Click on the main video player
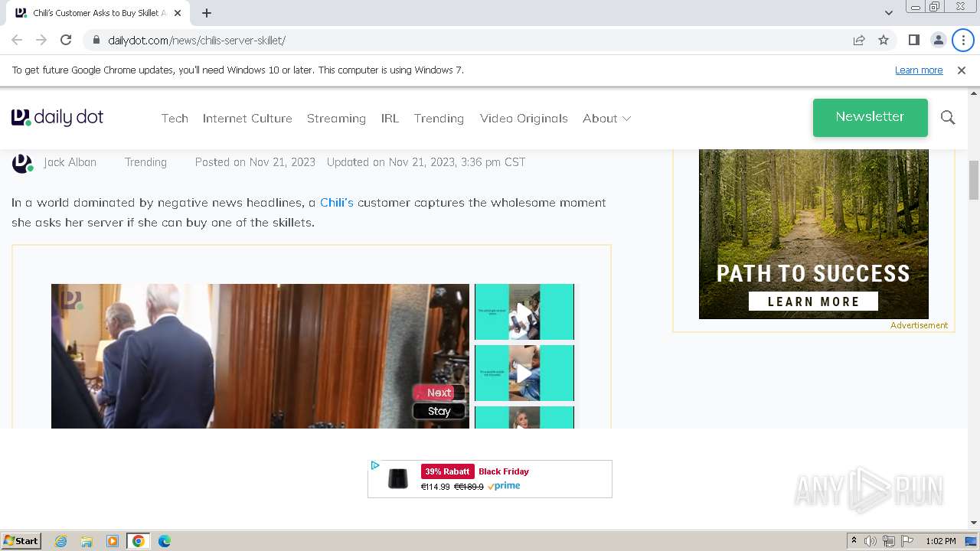 pos(260,356)
